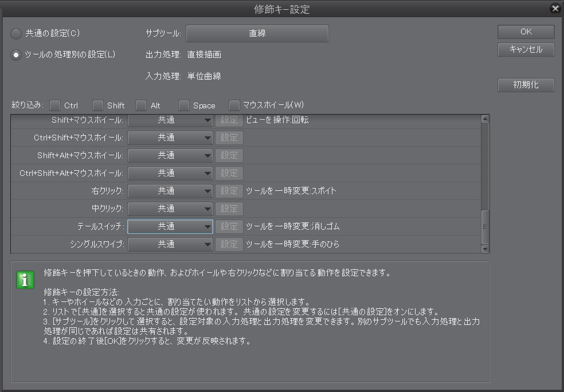
Task: Reset settings with the 初期化 button
Action: 526,85
